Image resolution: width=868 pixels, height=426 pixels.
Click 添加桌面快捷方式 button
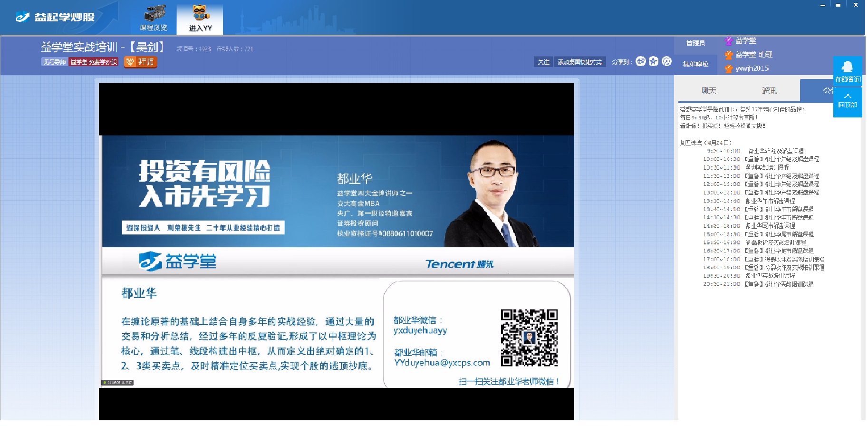tap(580, 62)
